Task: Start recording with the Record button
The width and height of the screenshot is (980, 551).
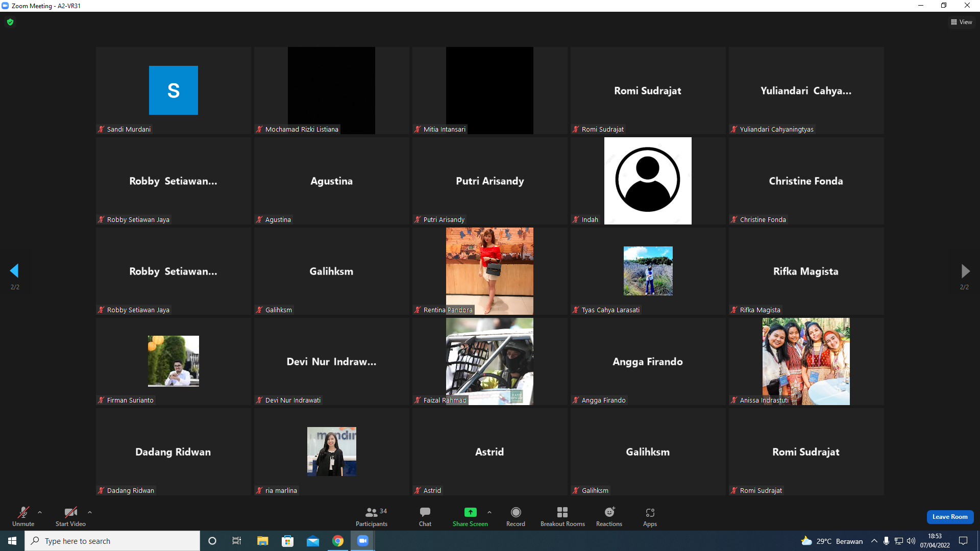Action: coord(516,516)
